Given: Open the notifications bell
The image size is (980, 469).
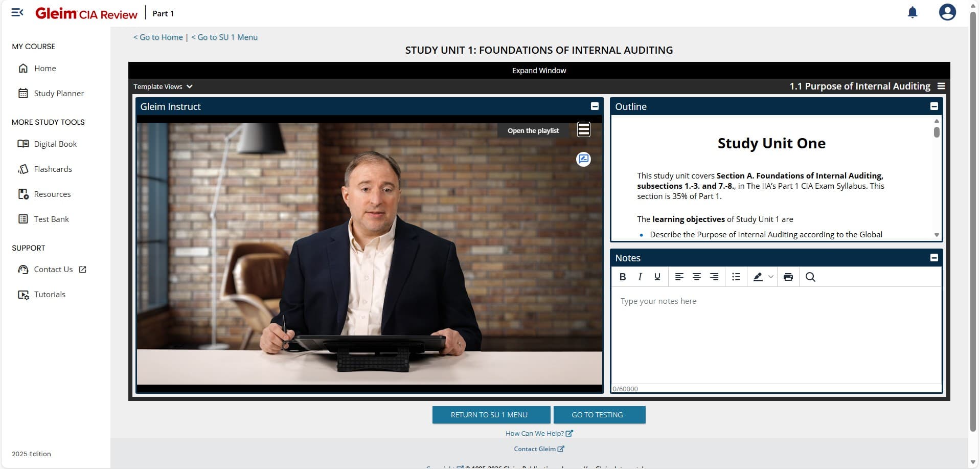Looking at the screenshot, I should tap(912, 13).
